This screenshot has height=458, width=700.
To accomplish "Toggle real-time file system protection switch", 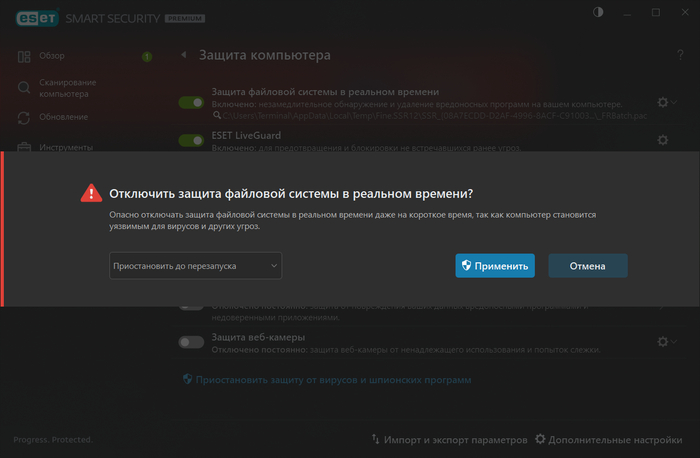I will click(191, 102).
